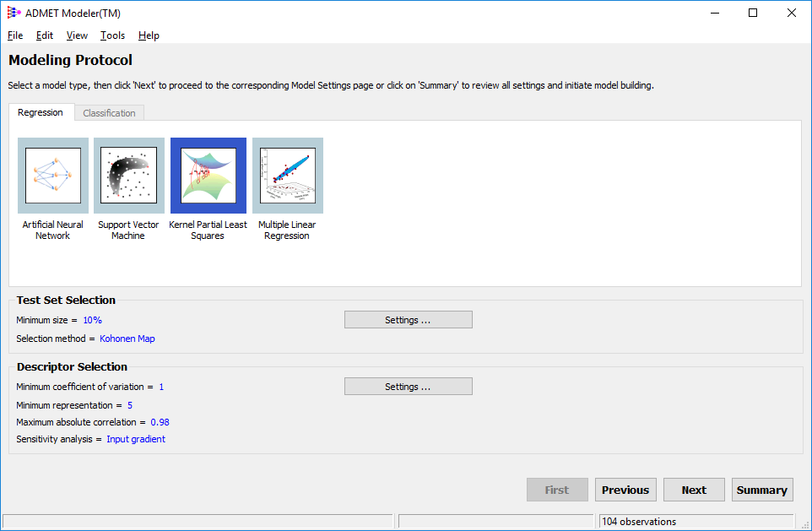Maximize the ADMET Modeler window
The width and height of the screenshot is (812, 531).
[753, 13]
